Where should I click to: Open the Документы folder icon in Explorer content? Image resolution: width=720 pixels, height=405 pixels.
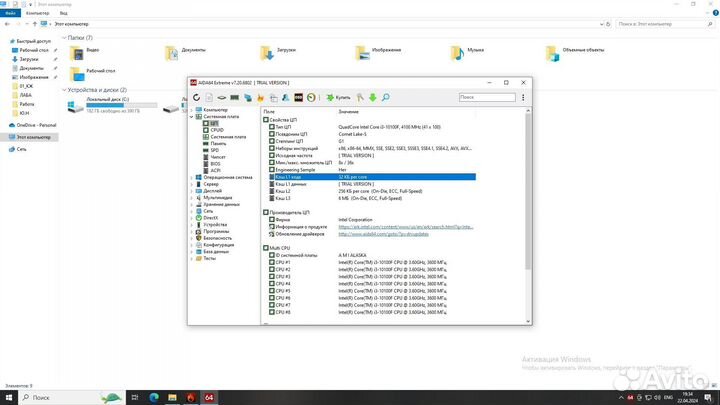coord(172,54)
